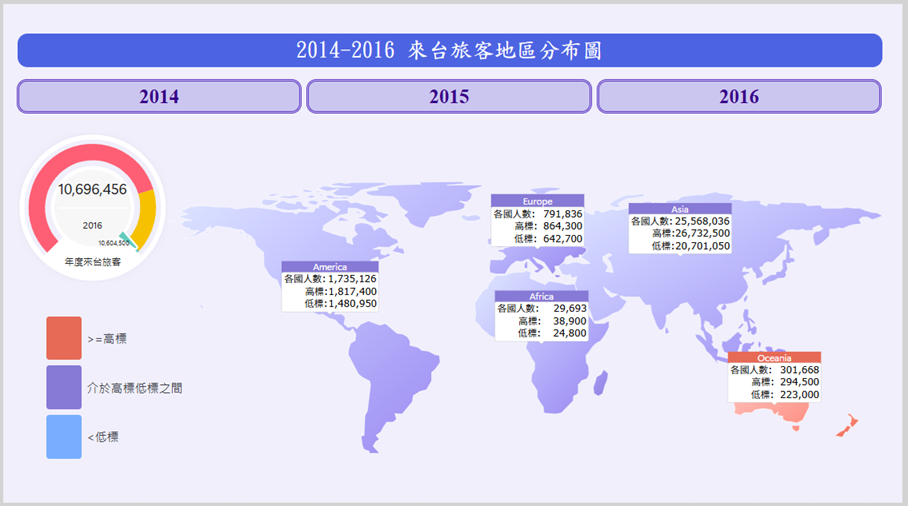Select New Zealand on the map
908x506 pixels.
pos(843,424)
